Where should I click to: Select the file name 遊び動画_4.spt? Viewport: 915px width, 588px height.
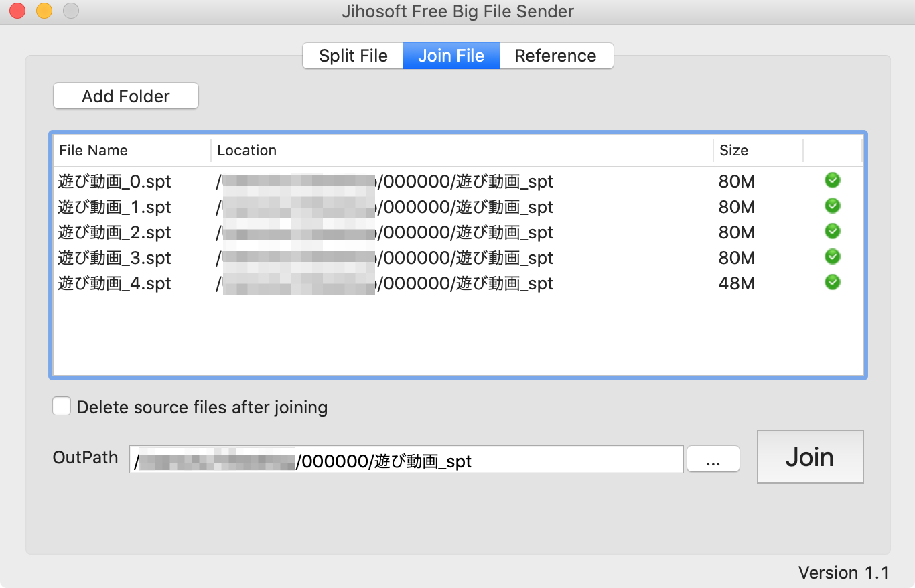coord(115,283)
